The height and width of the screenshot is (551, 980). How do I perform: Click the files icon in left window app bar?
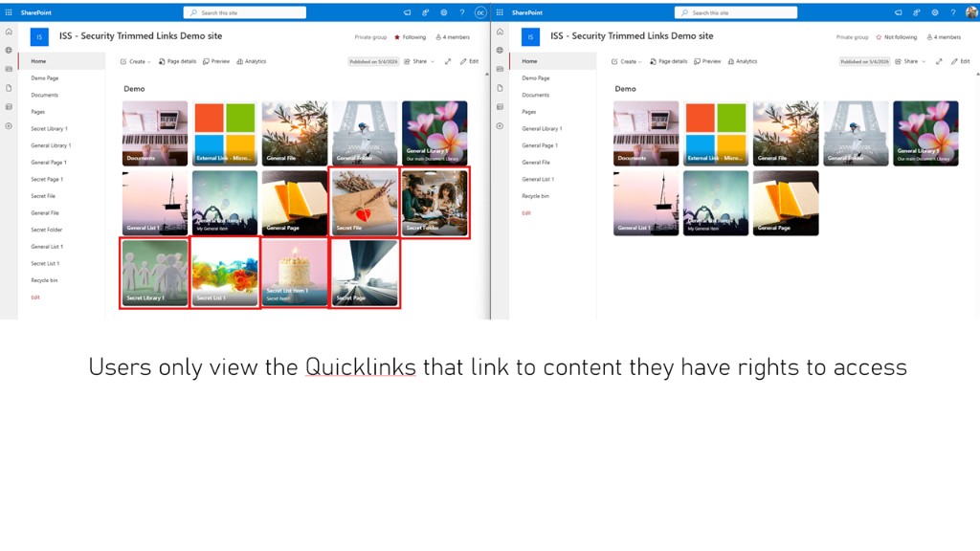9,88
